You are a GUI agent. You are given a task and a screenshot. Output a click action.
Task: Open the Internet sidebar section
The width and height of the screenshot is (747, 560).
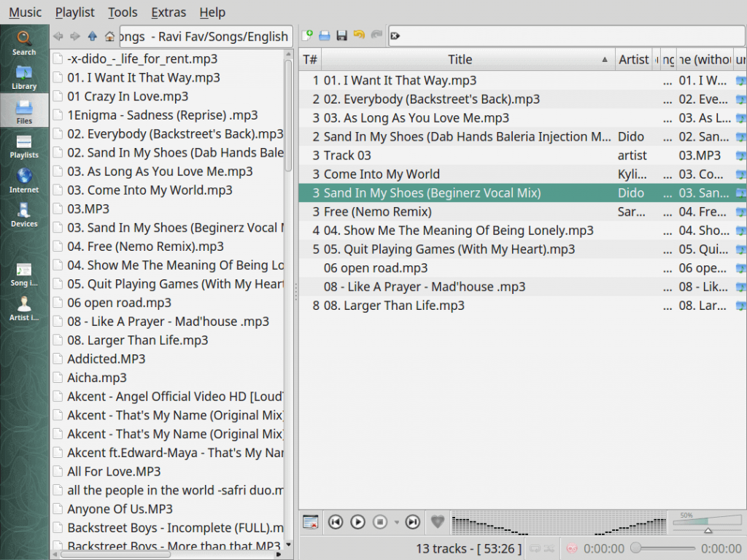pos(24,179)
